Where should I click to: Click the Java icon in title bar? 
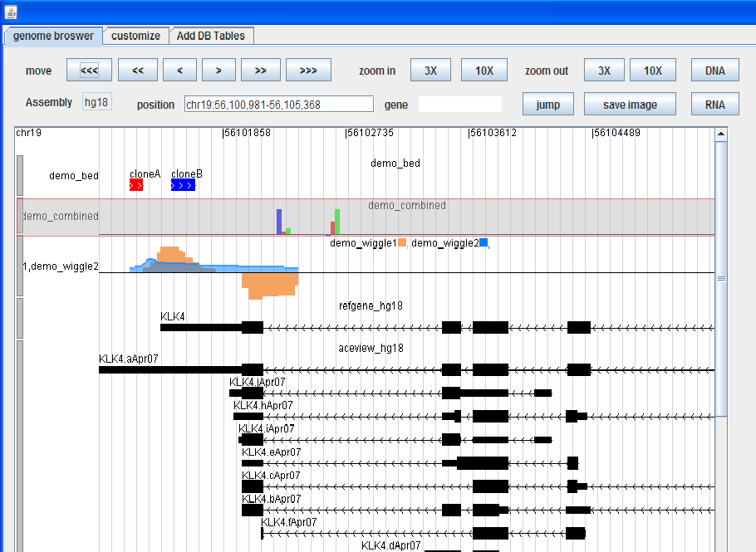(9, 12)
